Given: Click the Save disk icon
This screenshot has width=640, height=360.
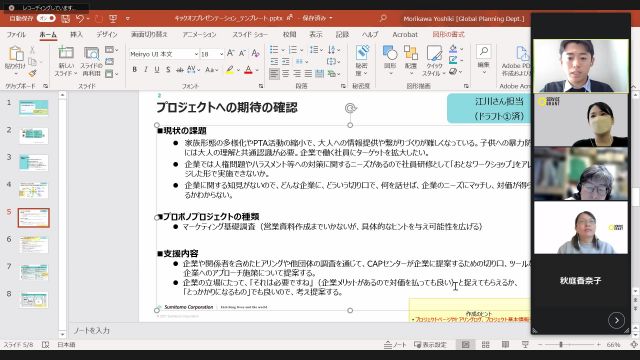Looking at the screenshot, I should pyautogui.click(x=65, y=18).
